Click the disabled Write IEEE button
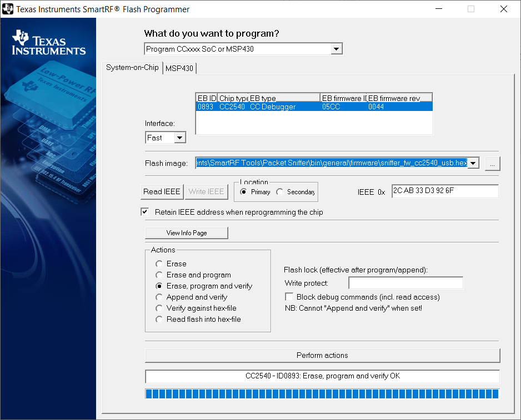The image size is (521, 420). (206, 191)
